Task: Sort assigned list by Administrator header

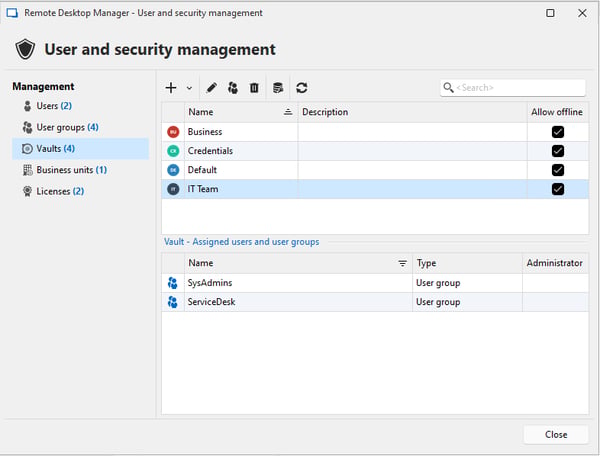Action: pos(555,263)
